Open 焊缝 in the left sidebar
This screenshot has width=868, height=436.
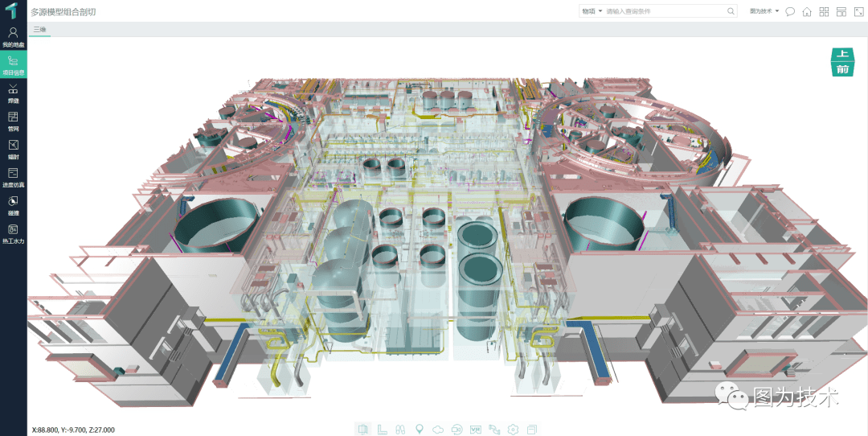pyautogui.click(x=13, y=93)
